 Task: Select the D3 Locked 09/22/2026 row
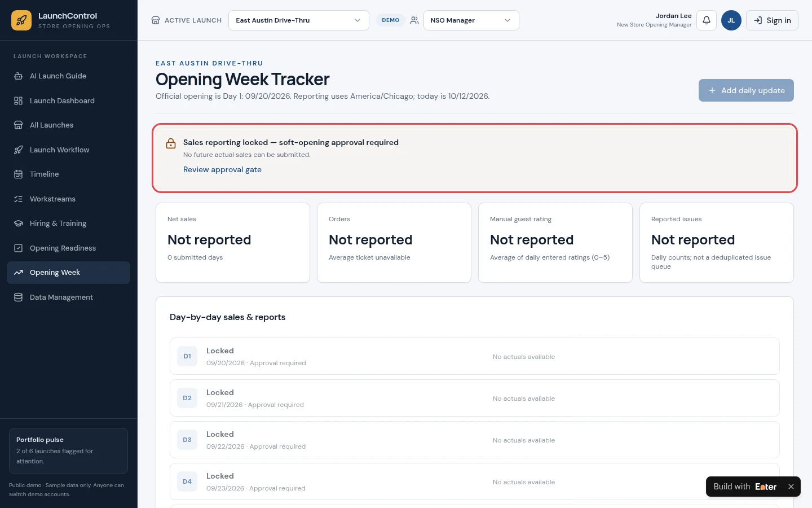point(475,440)
